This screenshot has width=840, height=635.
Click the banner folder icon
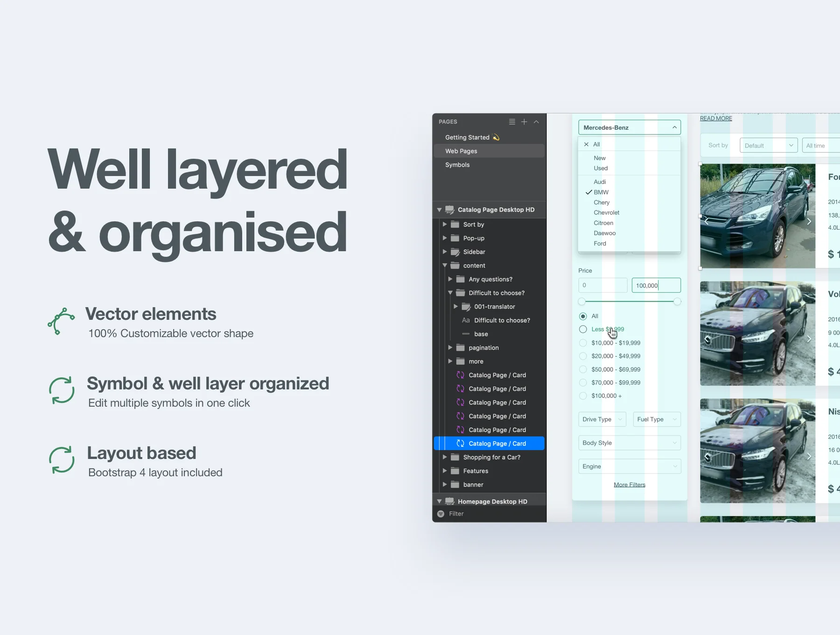coord(455,485)
